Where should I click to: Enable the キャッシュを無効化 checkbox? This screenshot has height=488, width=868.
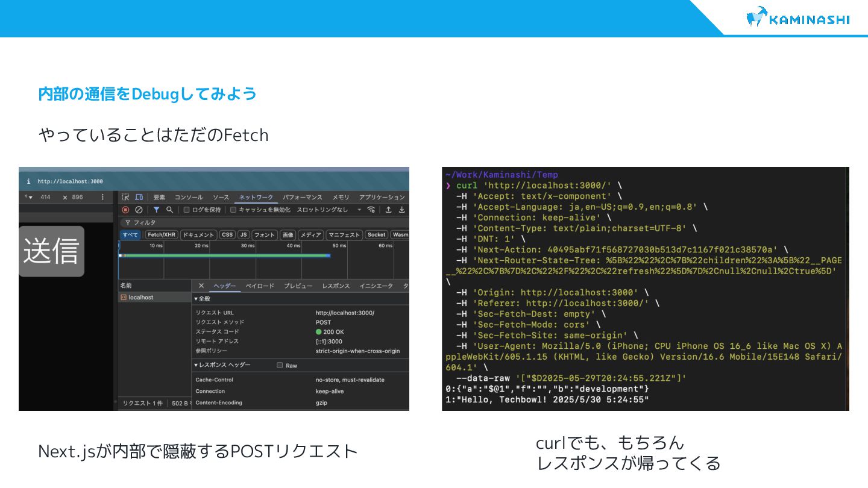pyautogui.click(x=233, y=210)
